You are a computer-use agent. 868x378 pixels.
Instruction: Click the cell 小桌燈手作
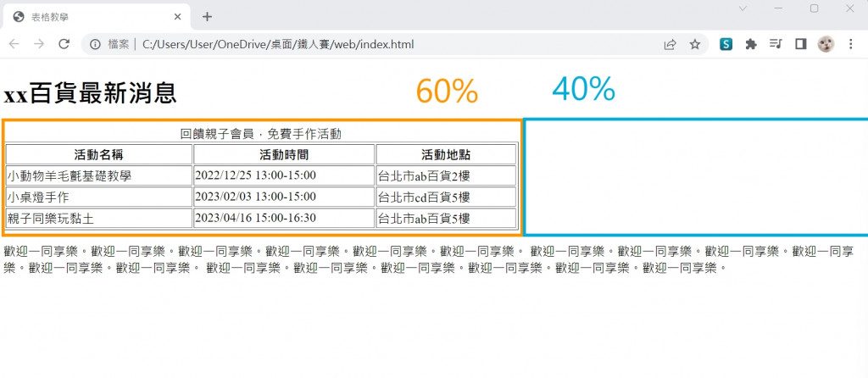(99, 197)
